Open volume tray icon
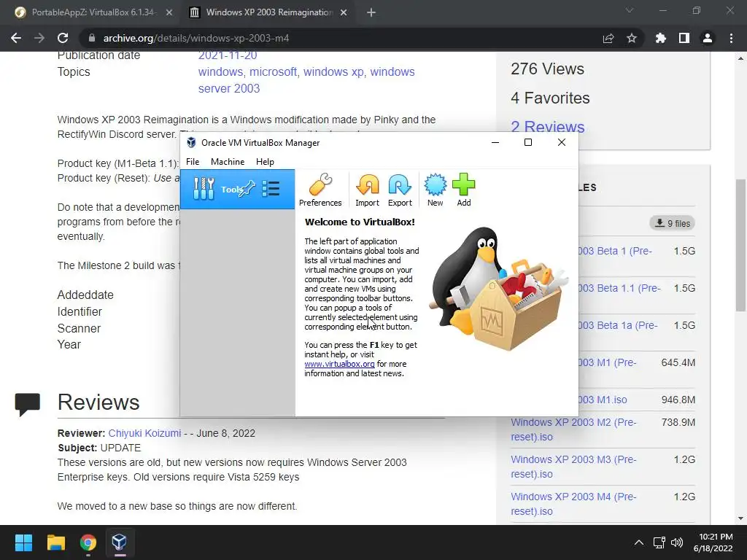747x560 pixels. tap(677, 542)
